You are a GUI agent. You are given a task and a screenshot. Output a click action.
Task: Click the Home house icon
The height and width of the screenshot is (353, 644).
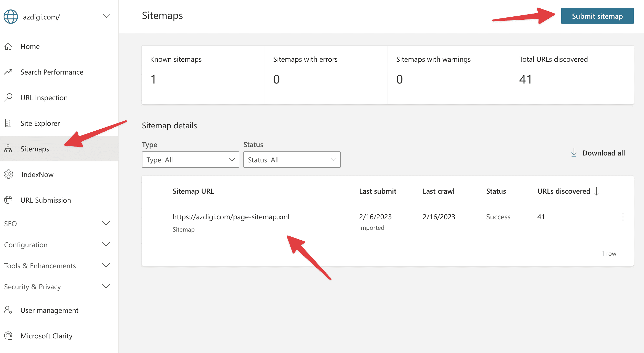pyautogui.click(x=8, y=46)
